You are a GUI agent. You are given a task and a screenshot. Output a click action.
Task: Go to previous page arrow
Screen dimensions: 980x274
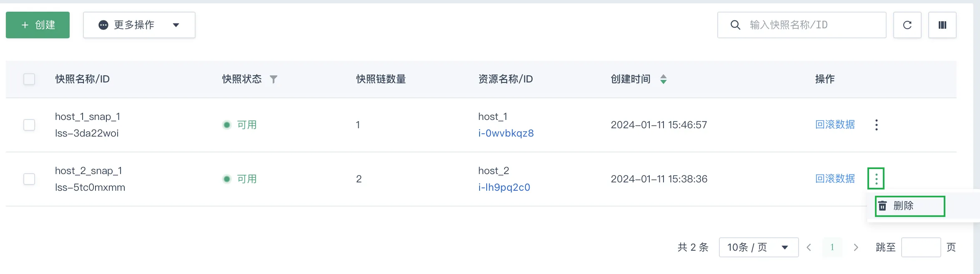(x=809, y=247)
